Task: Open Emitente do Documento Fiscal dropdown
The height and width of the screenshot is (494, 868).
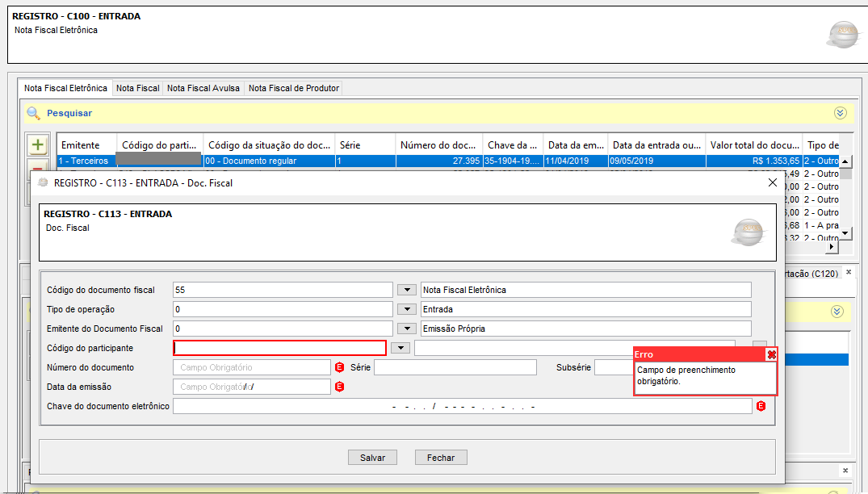Action: coord(407,329)
